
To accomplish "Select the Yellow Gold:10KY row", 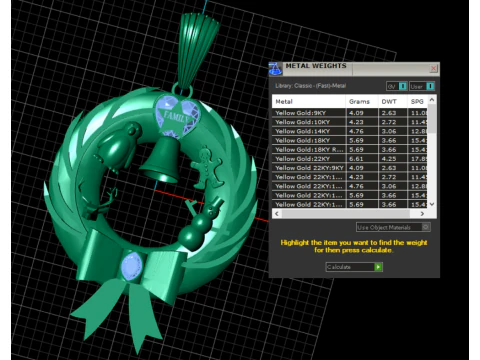I will click(349, 122).
